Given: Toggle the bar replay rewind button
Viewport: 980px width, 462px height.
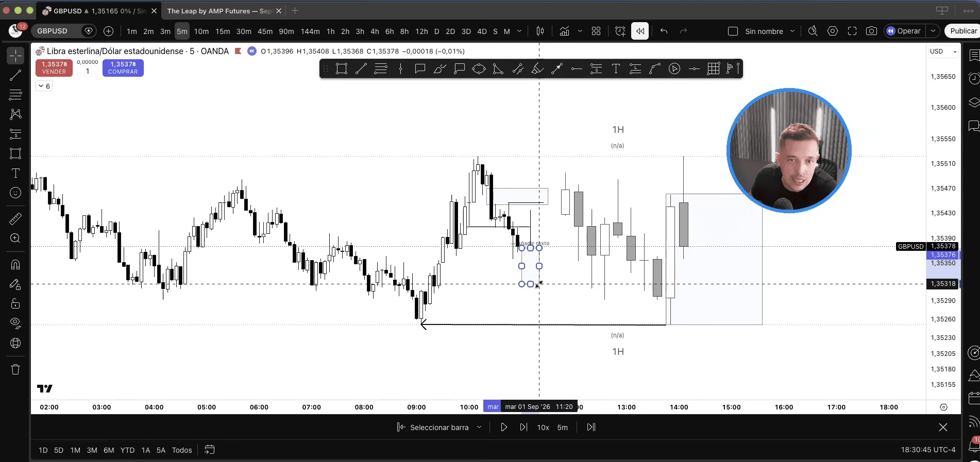Looking at the screenshot, I should [x=640, y=31].
